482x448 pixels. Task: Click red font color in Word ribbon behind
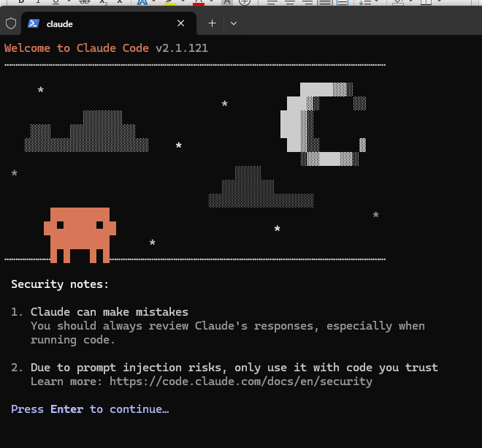tap(199, 2)
